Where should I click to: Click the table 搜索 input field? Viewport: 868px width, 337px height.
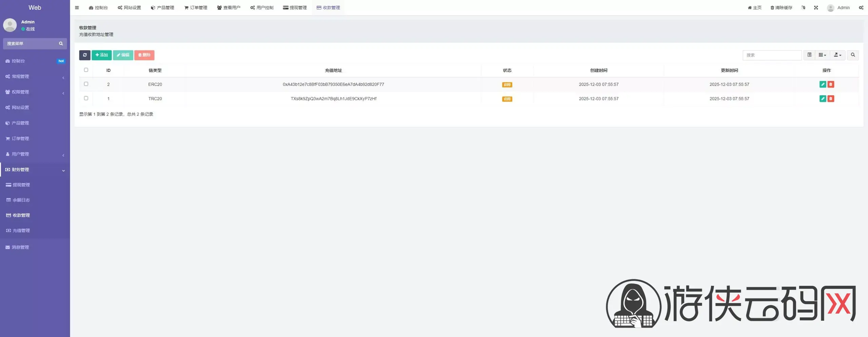pyautogui.click(x=772, y=55)
